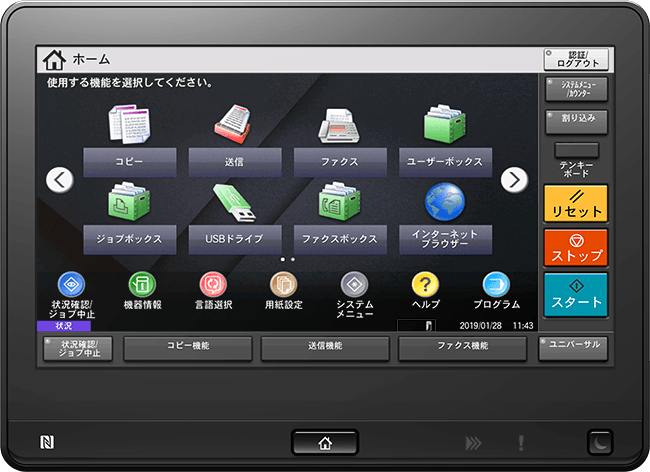Select the 送信 (Send) icon

[x=234, y=127]
